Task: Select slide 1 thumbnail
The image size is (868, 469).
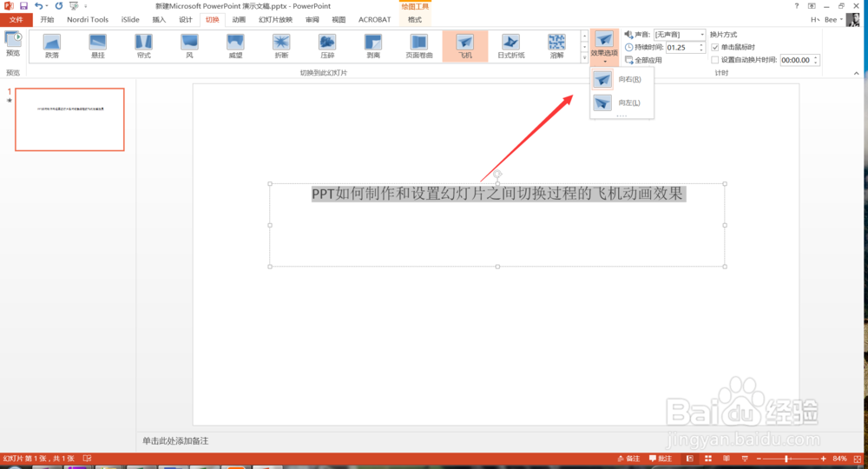Action: click(x=69, y=119)
